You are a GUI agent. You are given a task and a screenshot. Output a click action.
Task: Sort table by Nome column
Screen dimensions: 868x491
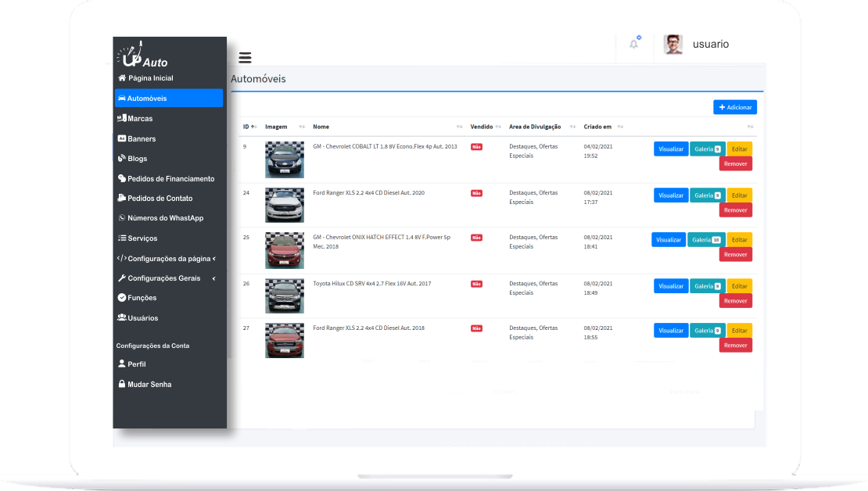(x=321, y=127)
